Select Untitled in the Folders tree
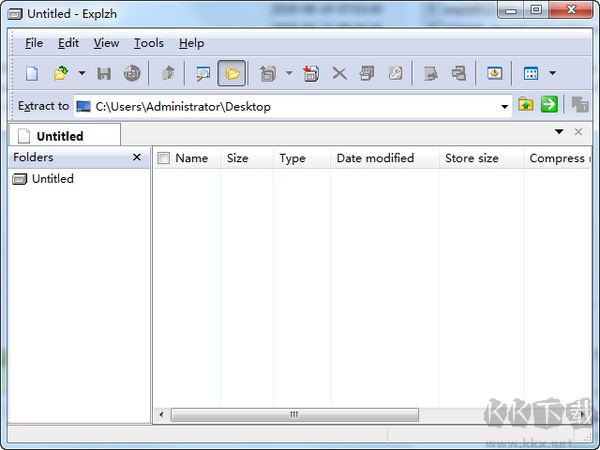 click(52, 179)
